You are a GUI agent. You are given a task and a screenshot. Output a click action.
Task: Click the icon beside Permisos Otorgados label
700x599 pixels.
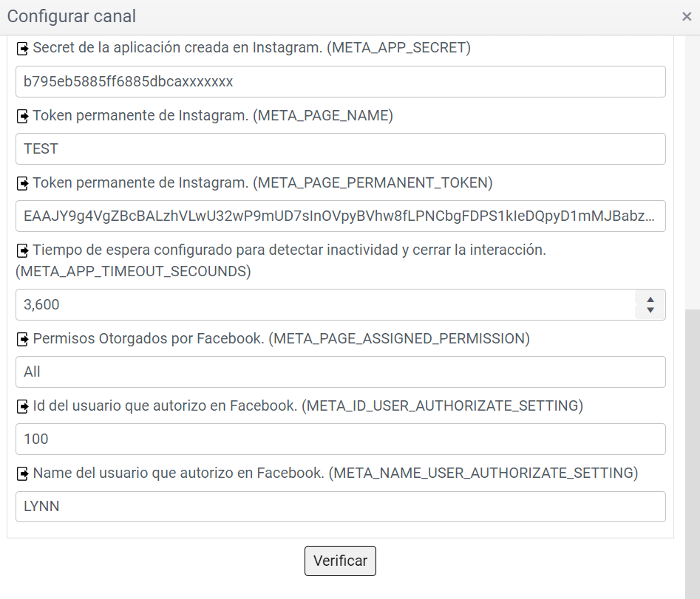(22, 340)
